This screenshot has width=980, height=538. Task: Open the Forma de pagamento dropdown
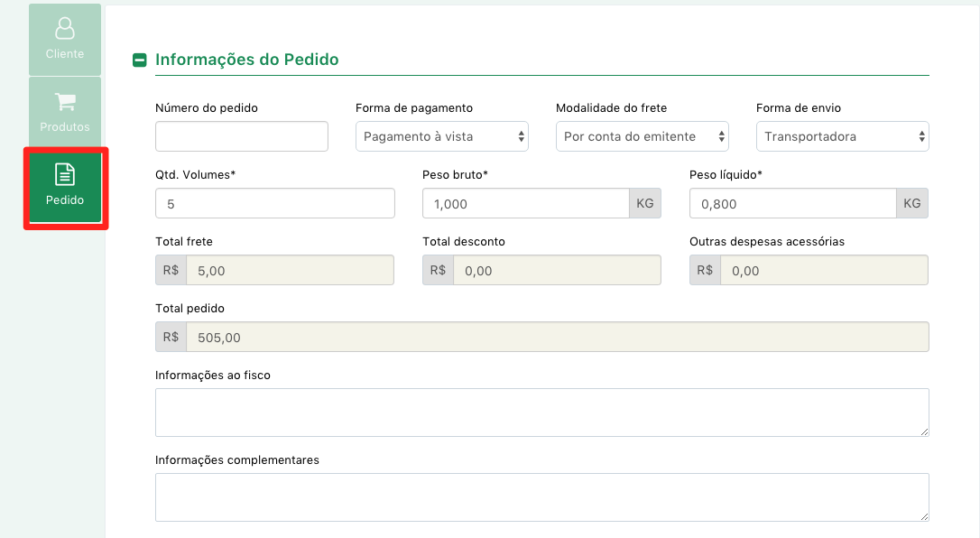point(442,136)
